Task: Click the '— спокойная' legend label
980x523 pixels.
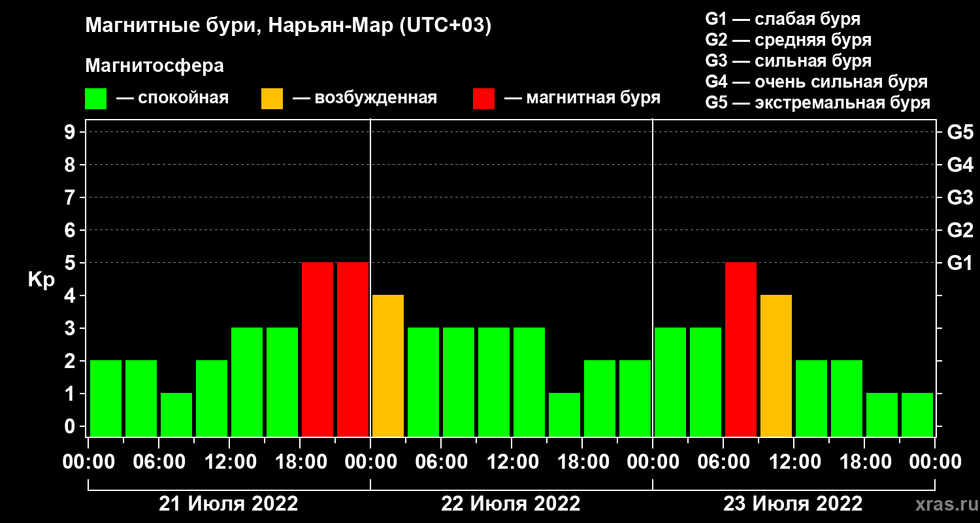Action: tap(172, 98)
